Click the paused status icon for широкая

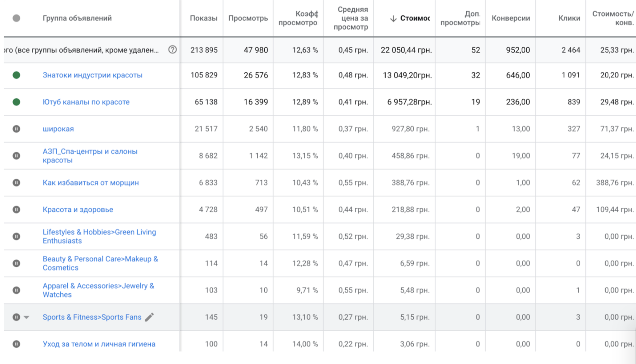point(16,129)
